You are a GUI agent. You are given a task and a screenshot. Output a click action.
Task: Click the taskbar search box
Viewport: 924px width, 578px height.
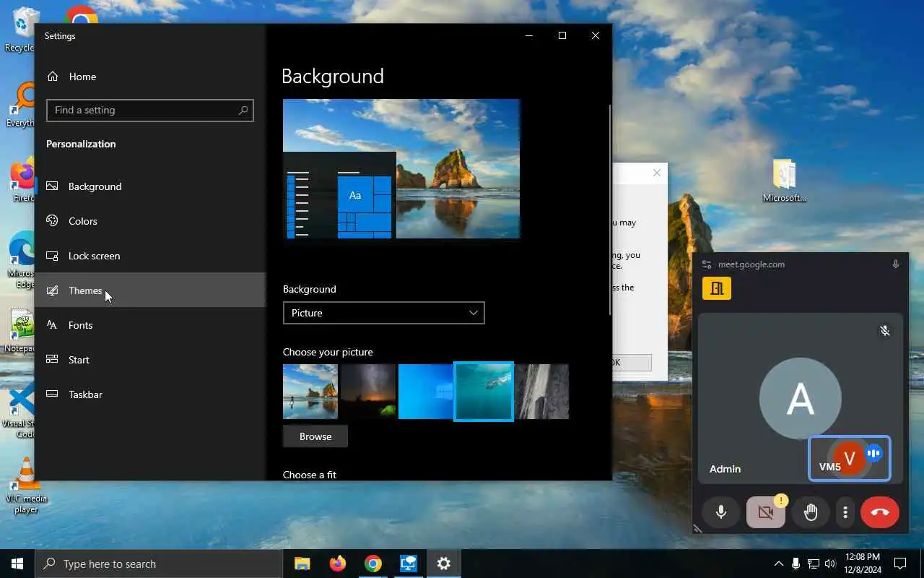[x=159, y=564]
